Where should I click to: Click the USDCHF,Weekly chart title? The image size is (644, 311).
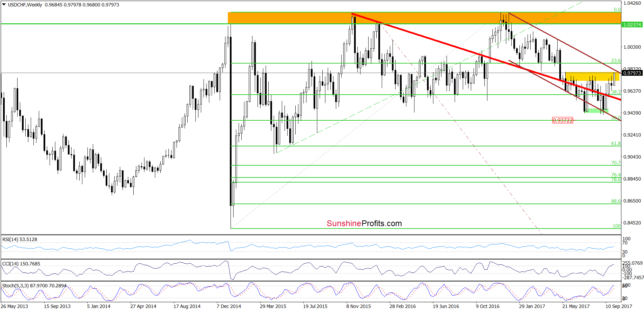25,5
